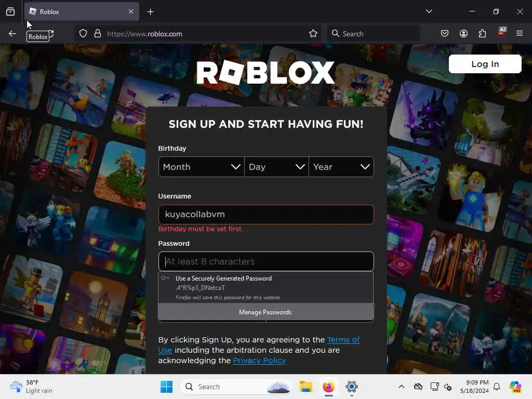This screenshot has width=532, height=399.
Task: Bookmark this page with star icon
Action: click(313, 34)
